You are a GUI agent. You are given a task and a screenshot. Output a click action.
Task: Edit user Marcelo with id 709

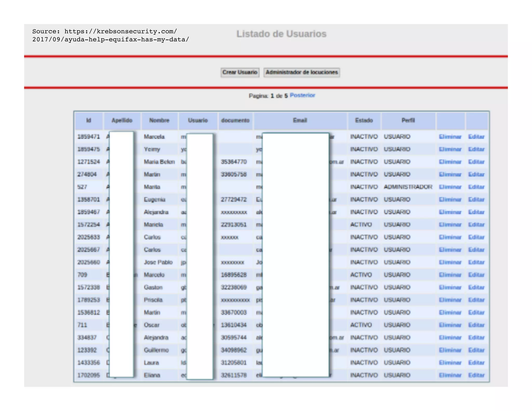[x=476, y=275]
